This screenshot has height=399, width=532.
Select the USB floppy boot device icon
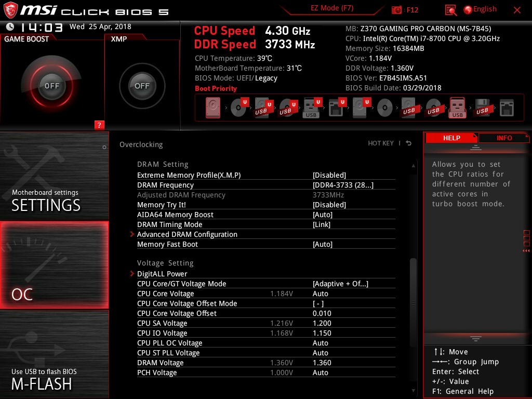[482, 108]
